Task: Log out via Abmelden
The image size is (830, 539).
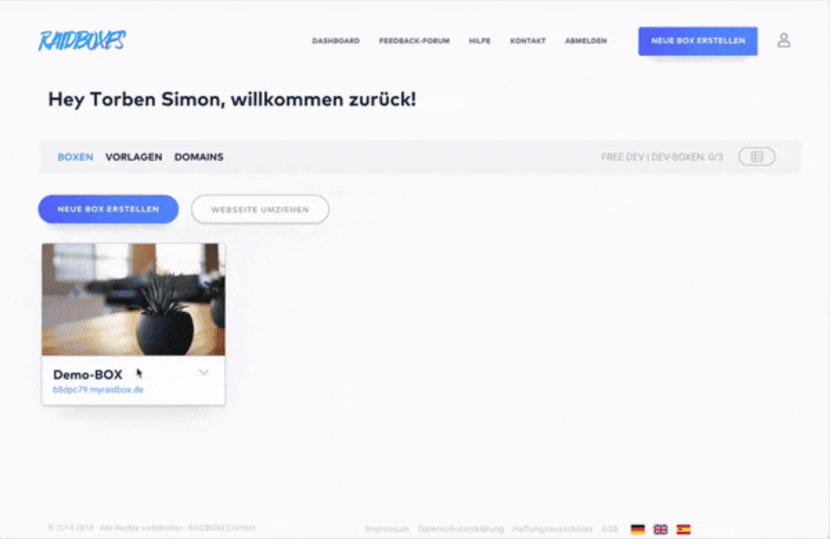Action: (586, 41)
